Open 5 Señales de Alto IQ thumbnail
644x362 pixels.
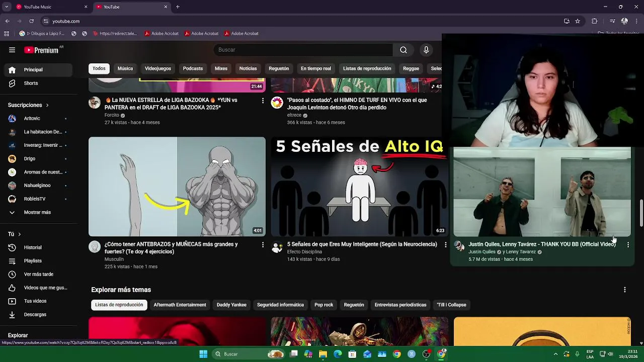[x=359, y=187]
